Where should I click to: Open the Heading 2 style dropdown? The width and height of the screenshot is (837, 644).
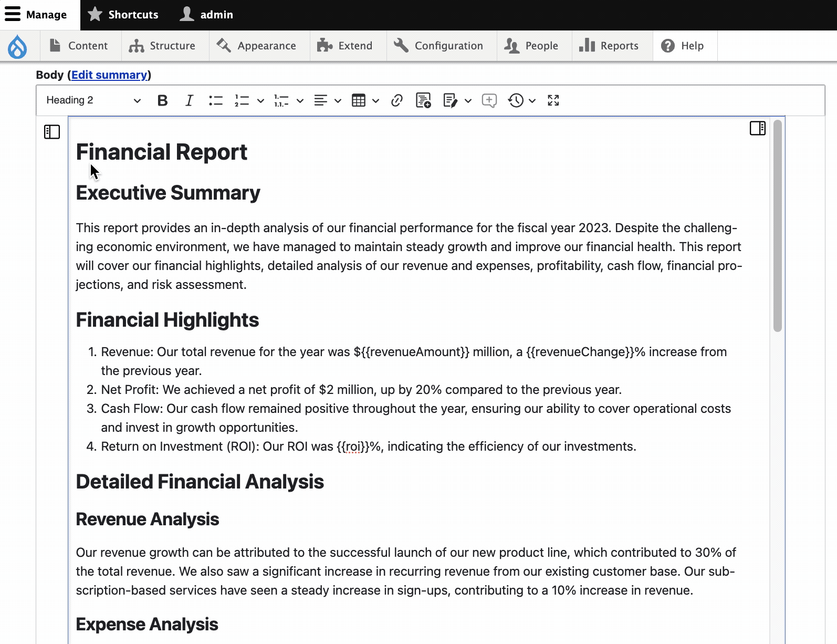(x=93, y=100)
